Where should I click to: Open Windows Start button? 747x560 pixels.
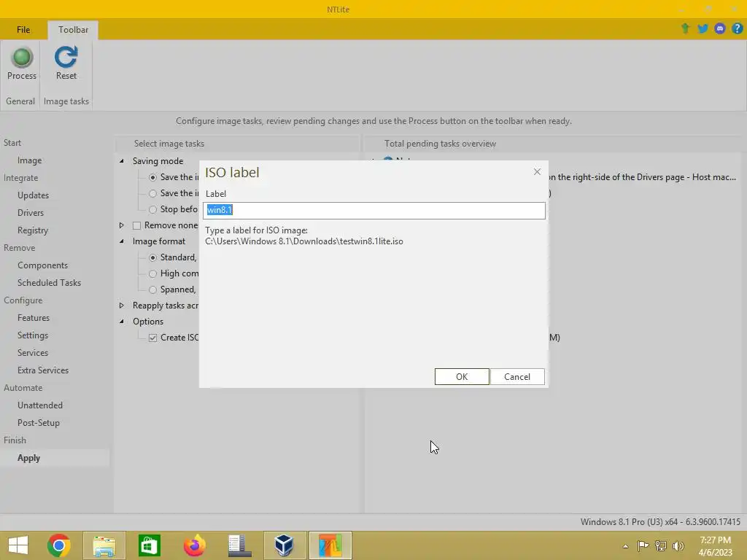point(18,545)
